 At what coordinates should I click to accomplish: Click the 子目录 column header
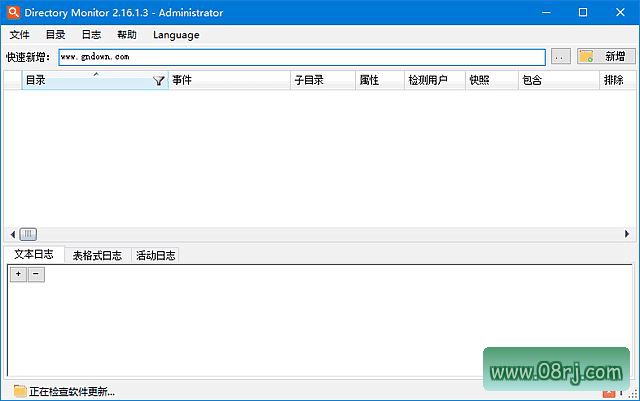(x=320, y=80)
